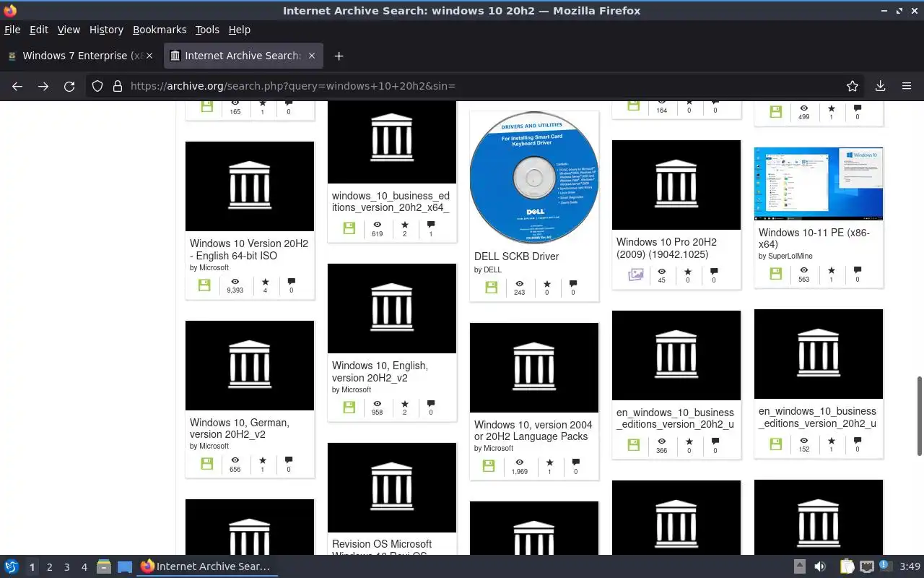This screenshot has width=924, height=578.
Task: Open the Help menu
Action: pyautogui.click(x=240, y=30)
